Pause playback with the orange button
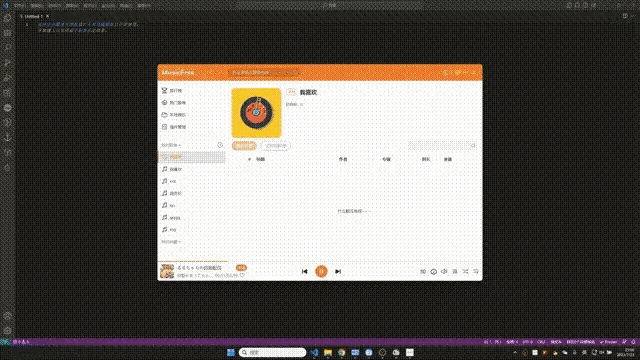640x360 pixels. click(x=321, y=271)
